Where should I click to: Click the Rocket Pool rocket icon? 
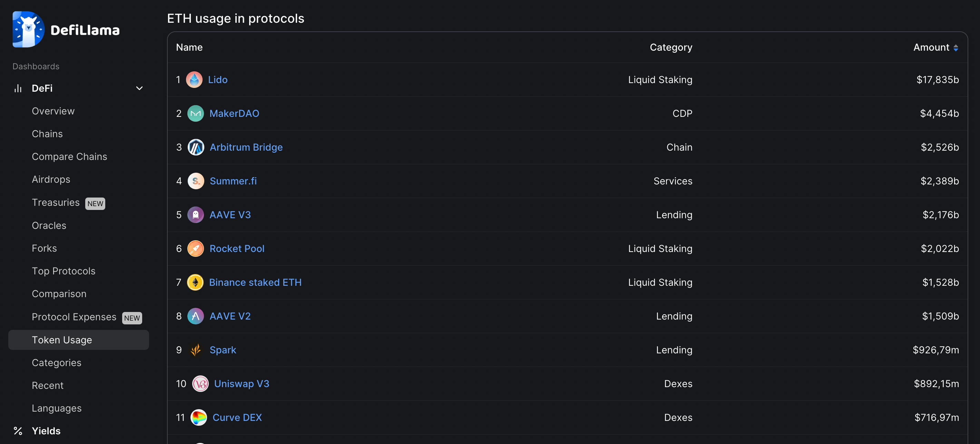point(196,249)
